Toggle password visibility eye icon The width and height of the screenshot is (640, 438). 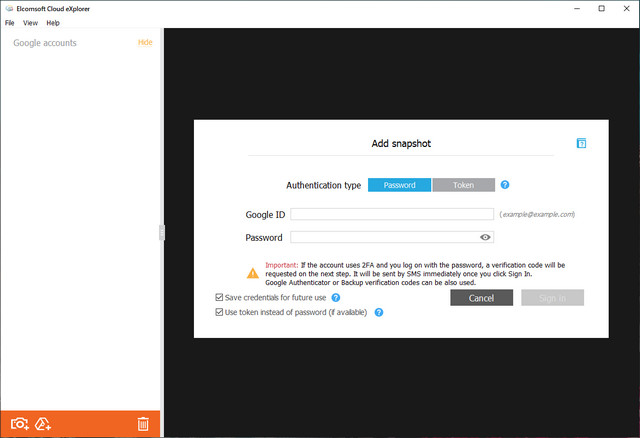pyautogui.click(x=485, y=237)
